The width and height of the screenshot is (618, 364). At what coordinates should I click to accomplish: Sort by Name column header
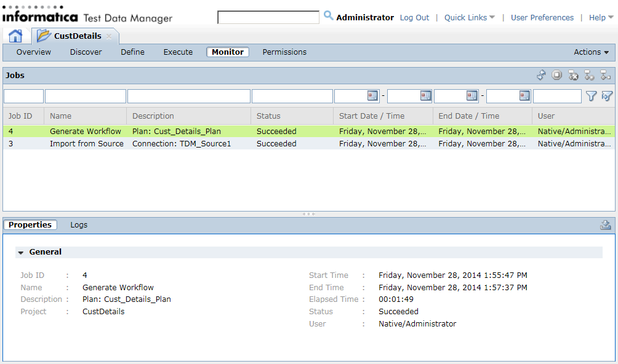85,116
